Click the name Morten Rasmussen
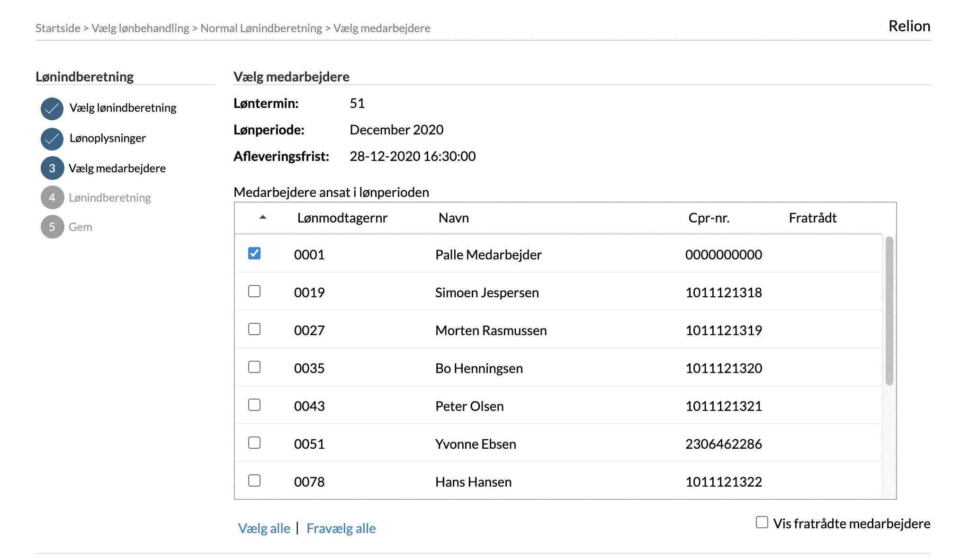Viewport: 970px width, 560px height. click(491, 330)
